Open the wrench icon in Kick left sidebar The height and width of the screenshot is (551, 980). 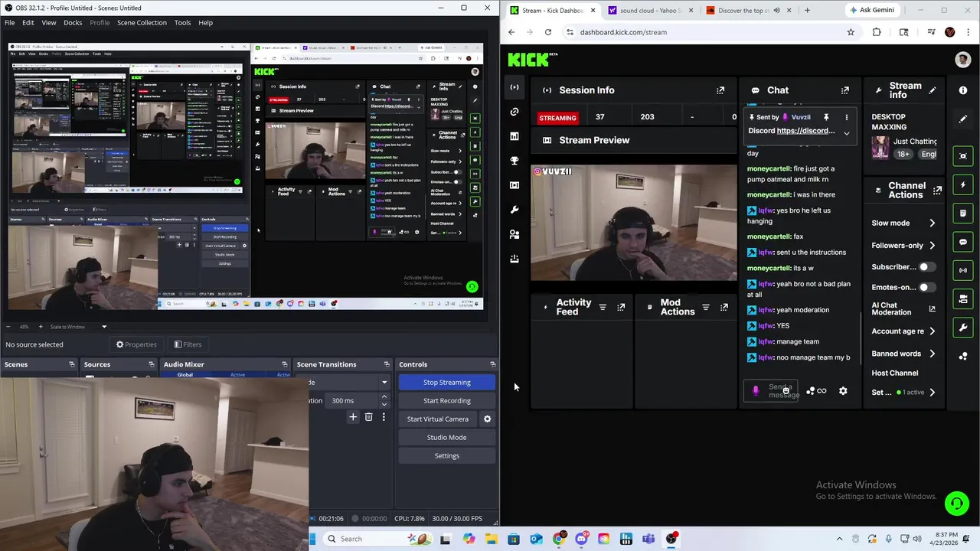514,210
